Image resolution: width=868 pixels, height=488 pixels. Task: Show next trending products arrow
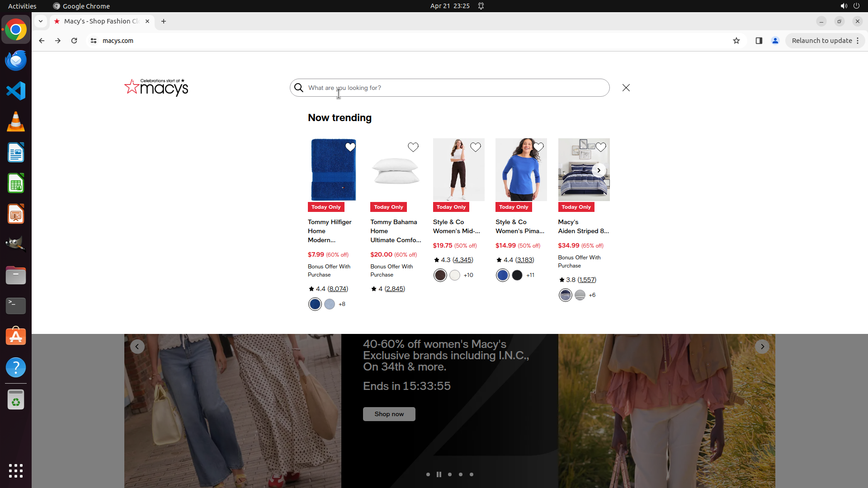tap(599, 170)
